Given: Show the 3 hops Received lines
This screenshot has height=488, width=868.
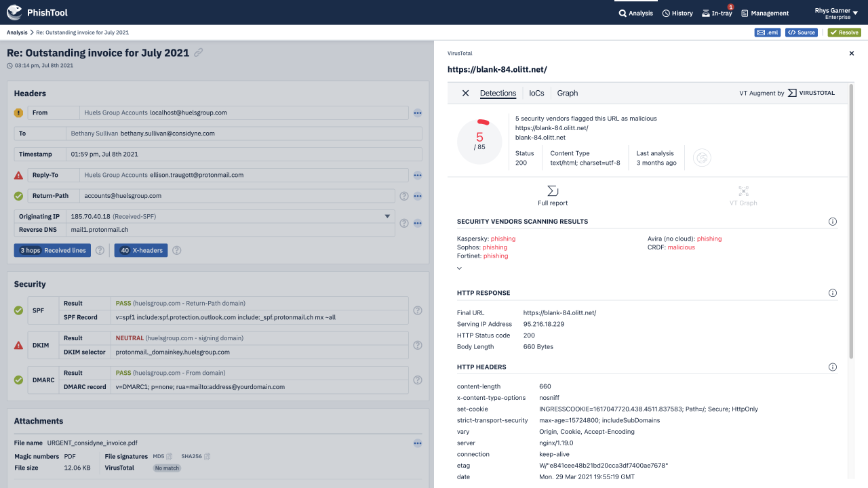Looking at the screenshot, I should pos(52,250).
